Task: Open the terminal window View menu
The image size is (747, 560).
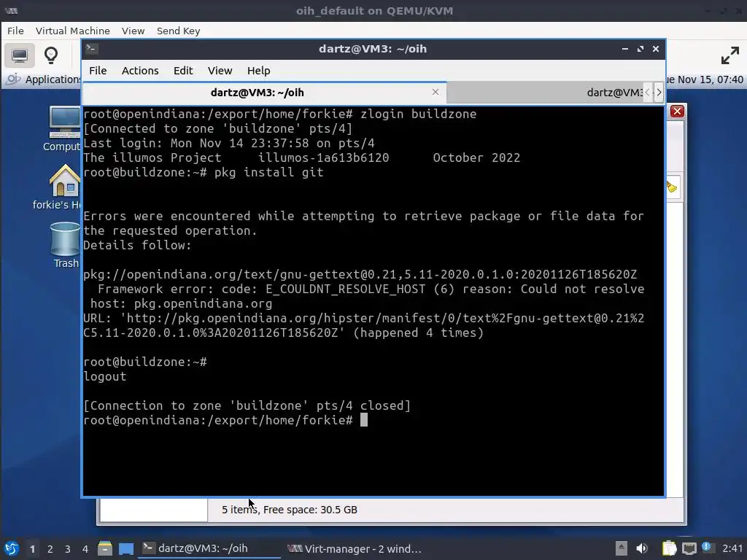Action: [220, 71]
